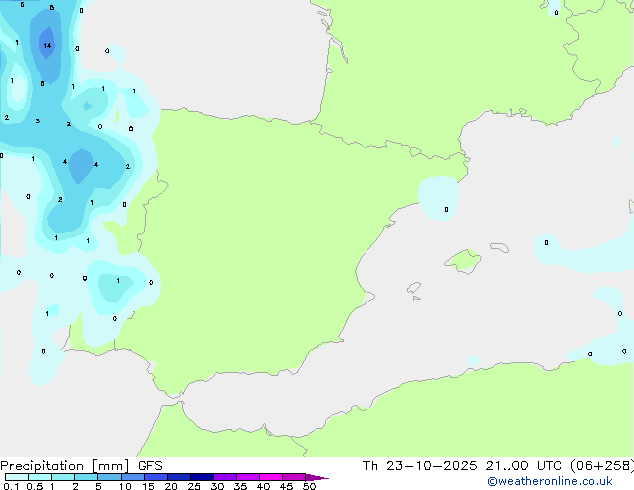Click the "14" precipitation value on map
The height and width of the screenshot is (490, 634).
point(47,45)
